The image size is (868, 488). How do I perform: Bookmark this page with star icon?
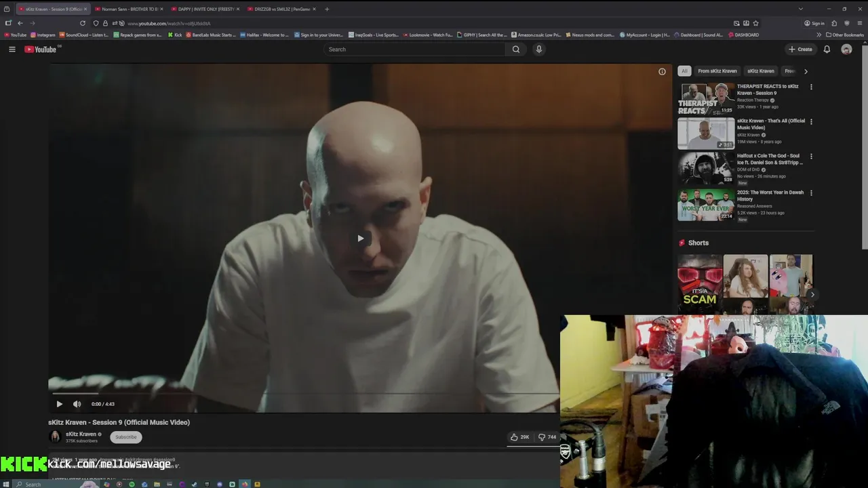pos(755,23)
